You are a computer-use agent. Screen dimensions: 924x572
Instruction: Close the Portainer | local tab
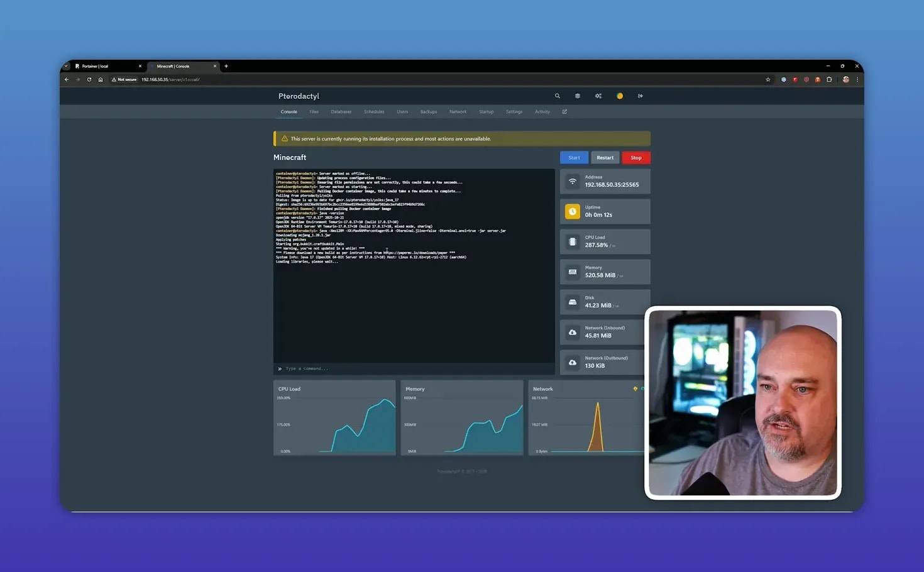click(x=140, y=66)
